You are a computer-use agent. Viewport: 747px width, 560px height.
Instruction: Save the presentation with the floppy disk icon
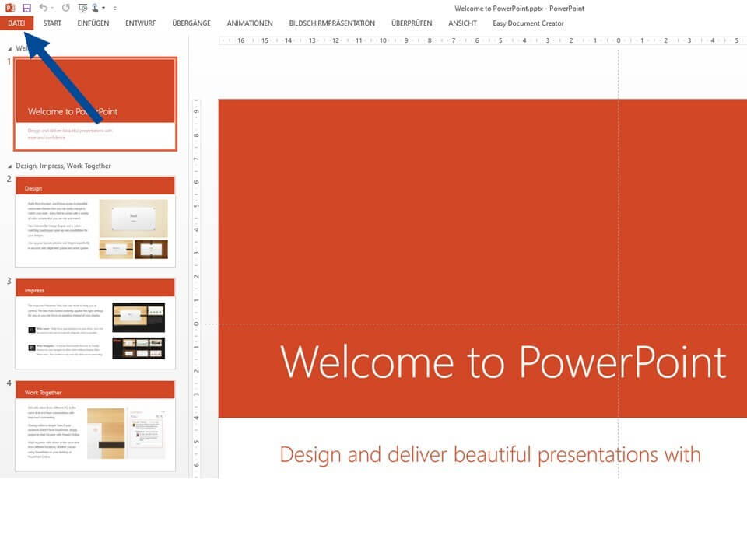[x=26, y=8]
